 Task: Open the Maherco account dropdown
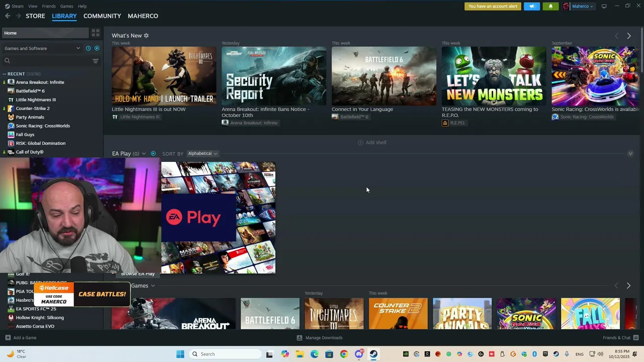coord(579,6)
